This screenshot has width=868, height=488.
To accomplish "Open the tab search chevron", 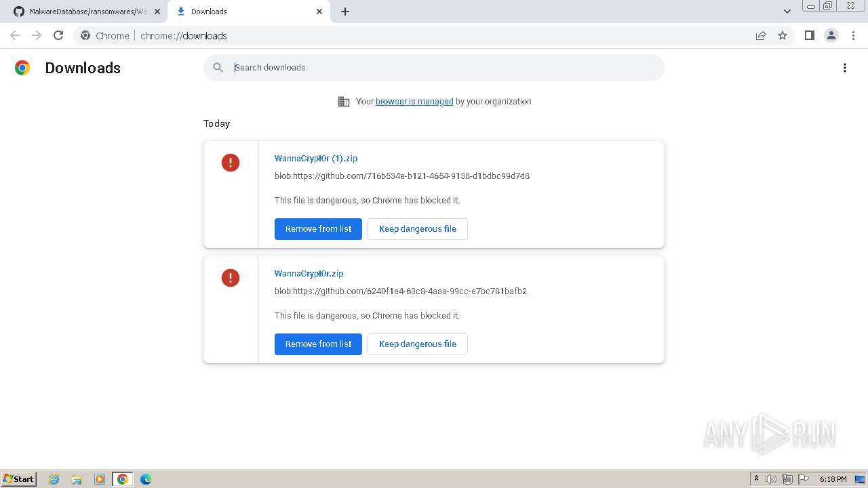I will (x=787, y=12).
